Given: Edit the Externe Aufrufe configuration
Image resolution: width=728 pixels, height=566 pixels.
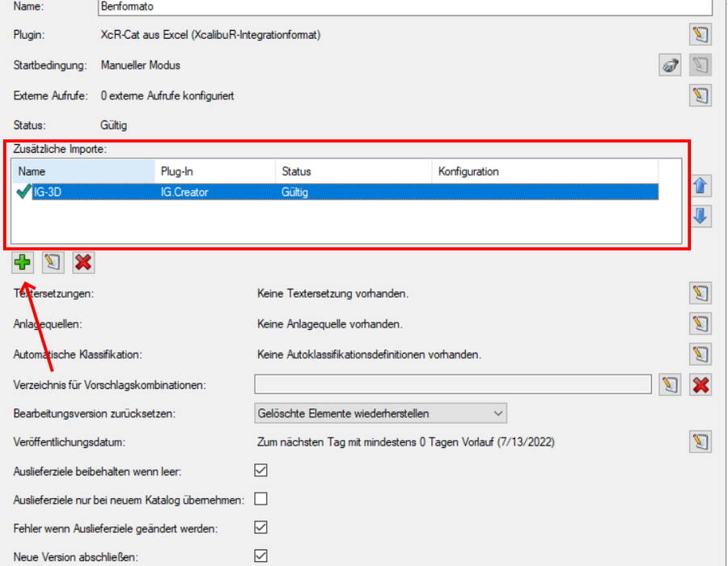Looking at the screenshot, I should point(700,95).
